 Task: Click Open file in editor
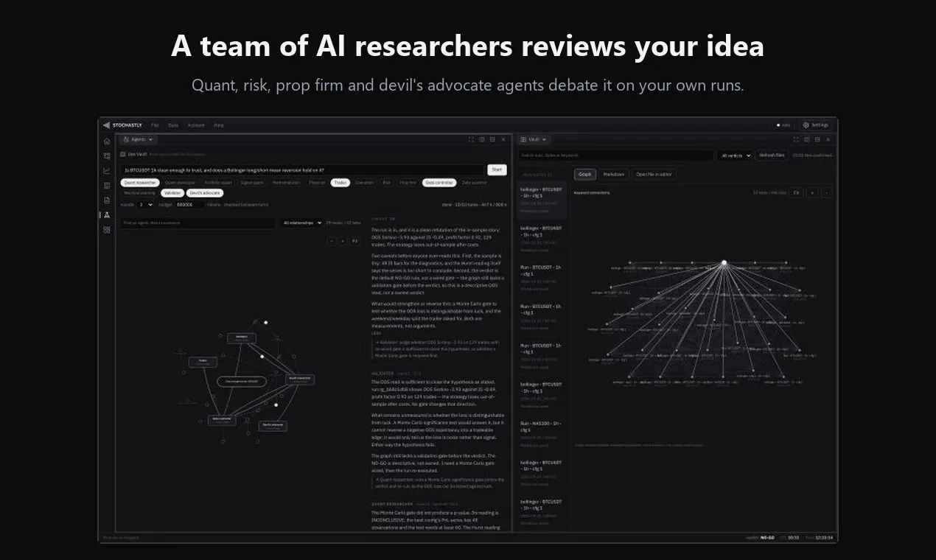click(x=654, y=175)
